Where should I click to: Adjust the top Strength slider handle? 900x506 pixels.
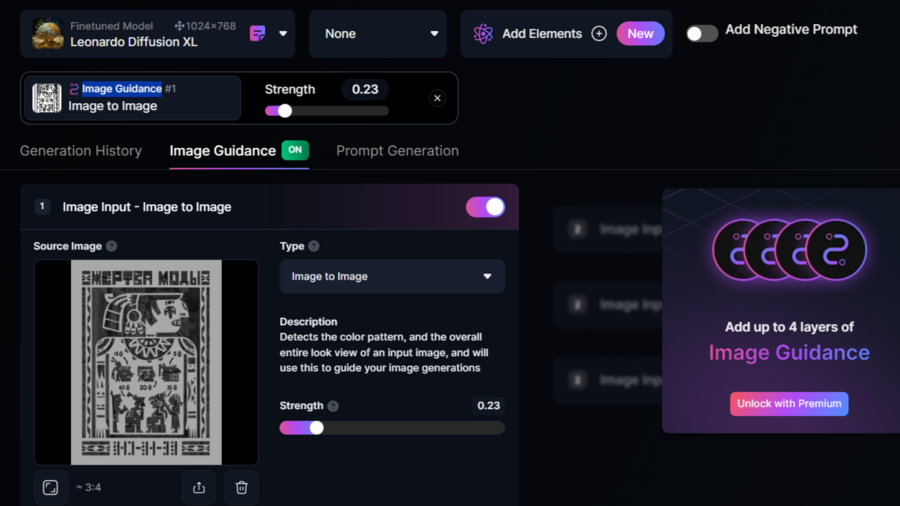point(285,111)
